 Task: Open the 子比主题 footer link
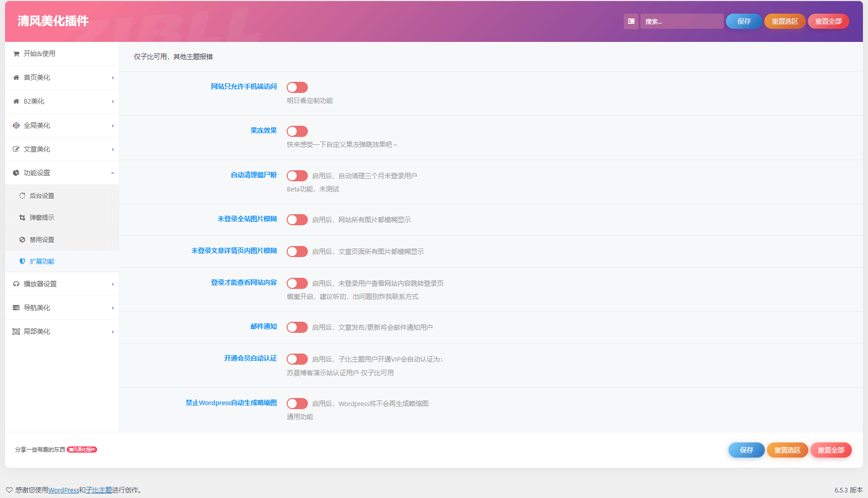[x=99, y=490]
